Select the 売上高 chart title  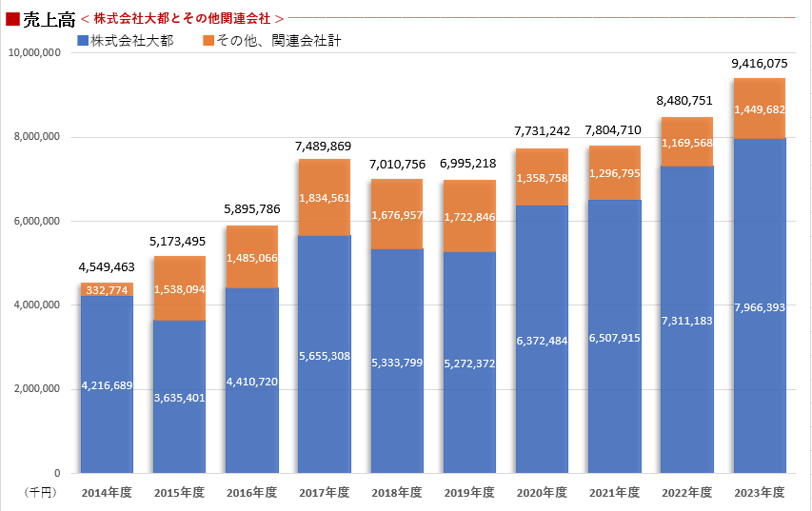(x=50, y=20)
